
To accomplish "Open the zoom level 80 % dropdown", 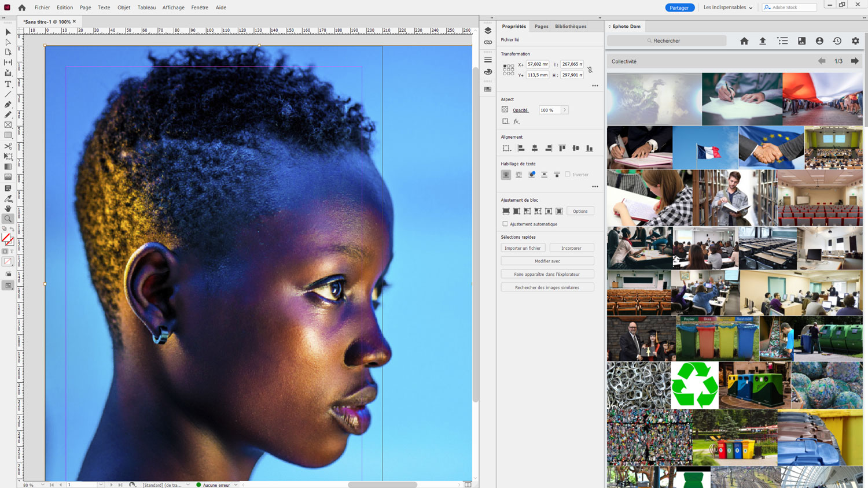I will pyautogui.click(x=43, y=485).
